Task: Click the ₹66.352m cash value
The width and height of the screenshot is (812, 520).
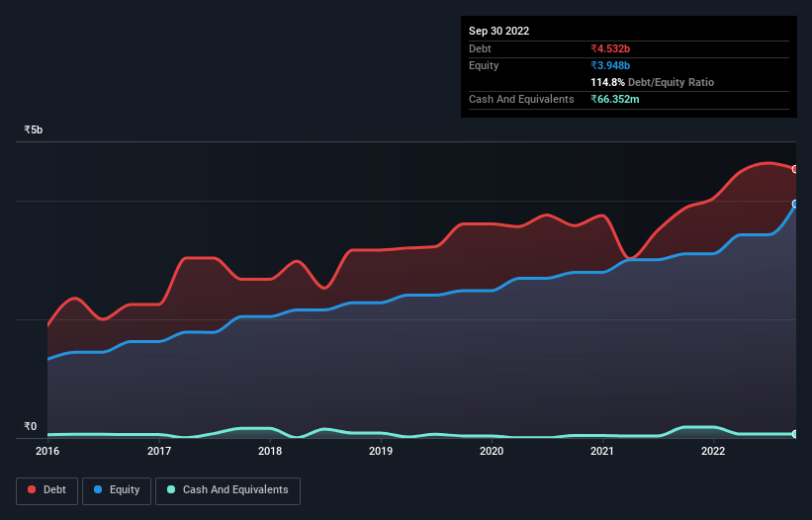Action: tap(615, 99)
